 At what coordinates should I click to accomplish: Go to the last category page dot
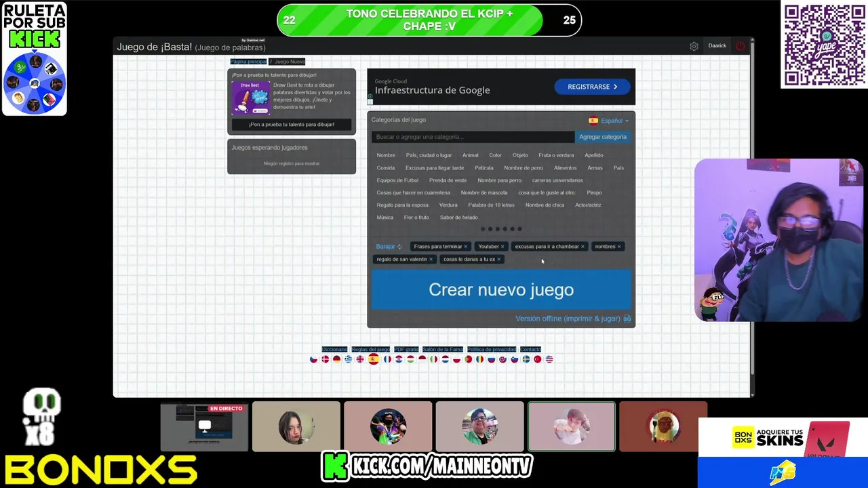520,229
